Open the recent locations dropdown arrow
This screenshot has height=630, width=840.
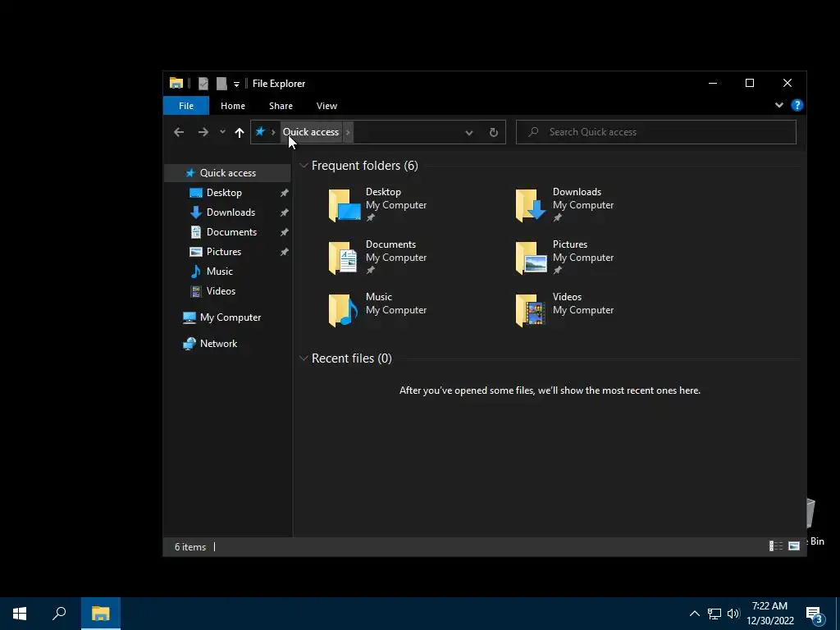222,132
